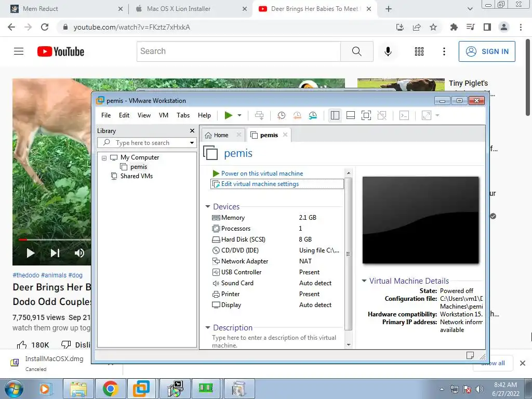Like the video with thumbs up 180K
Screen dimensions: 532x399
click(x=33, y=345)
